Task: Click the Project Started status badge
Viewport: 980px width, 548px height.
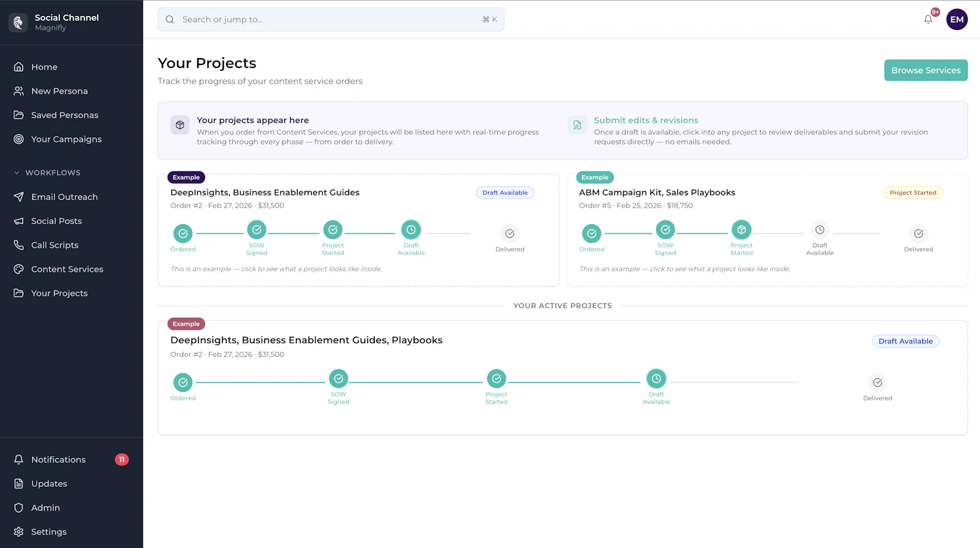Action: [x=913, y=192]
